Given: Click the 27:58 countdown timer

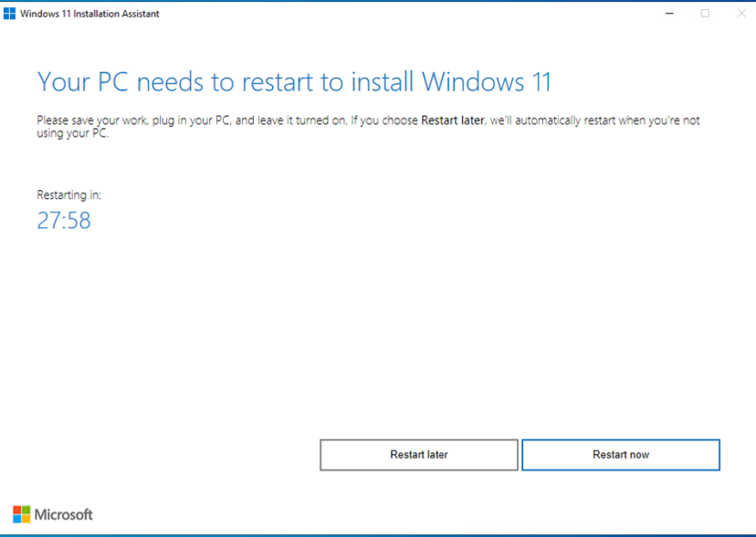Looking at the screenshot, I should tap(64, 220).
